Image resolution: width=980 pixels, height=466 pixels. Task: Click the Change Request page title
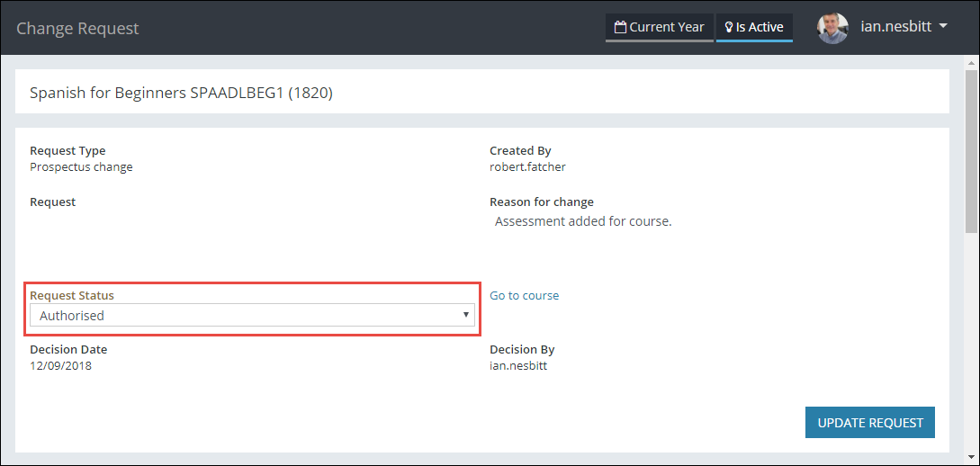pyautogui.click(x=77, y=28)
